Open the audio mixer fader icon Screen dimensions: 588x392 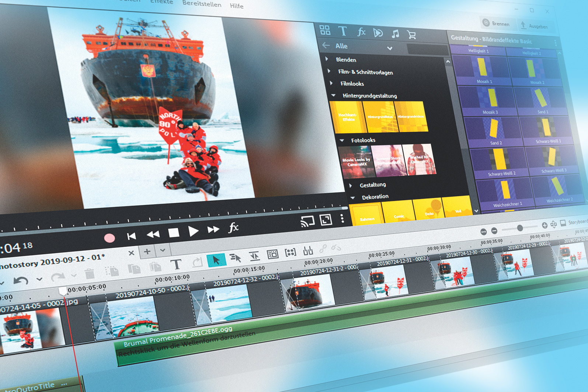(308, 251)
